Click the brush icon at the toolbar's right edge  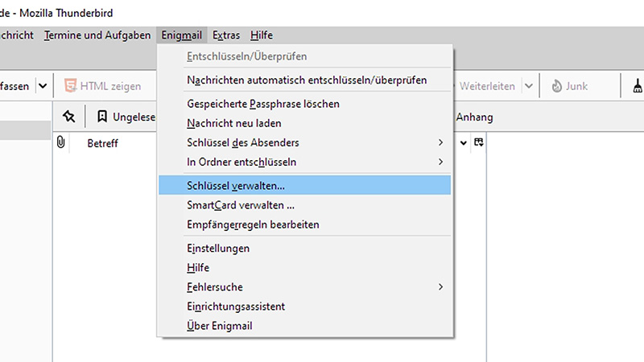[637, 86]
